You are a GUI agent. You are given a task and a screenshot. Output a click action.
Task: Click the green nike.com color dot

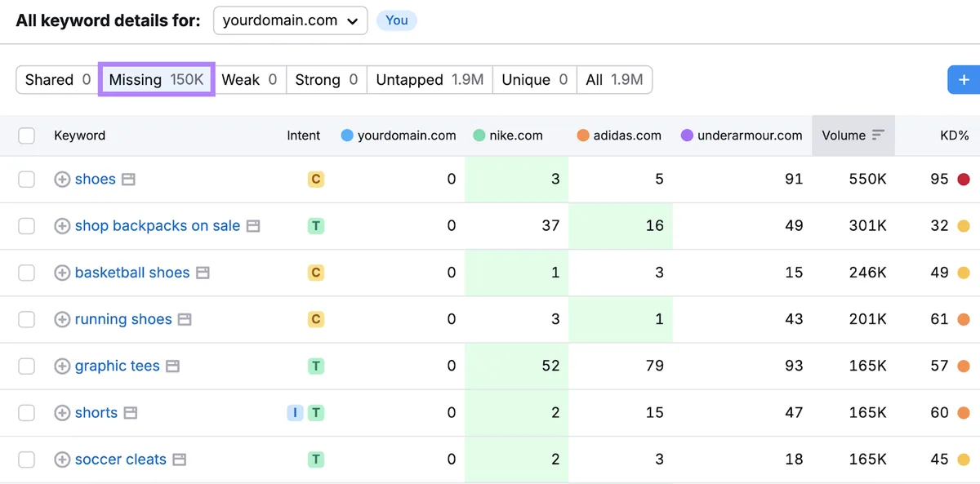479,135
